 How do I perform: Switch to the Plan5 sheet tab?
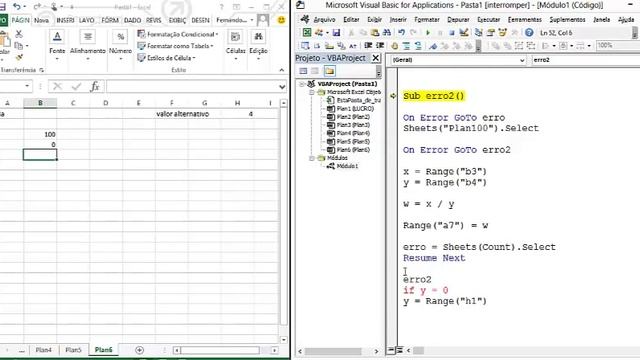coord(73,350)
